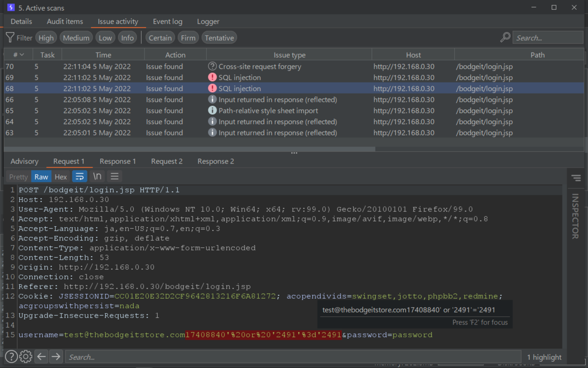Sort by the # column header arrow

pyautogui.click(x=23, y=55)
